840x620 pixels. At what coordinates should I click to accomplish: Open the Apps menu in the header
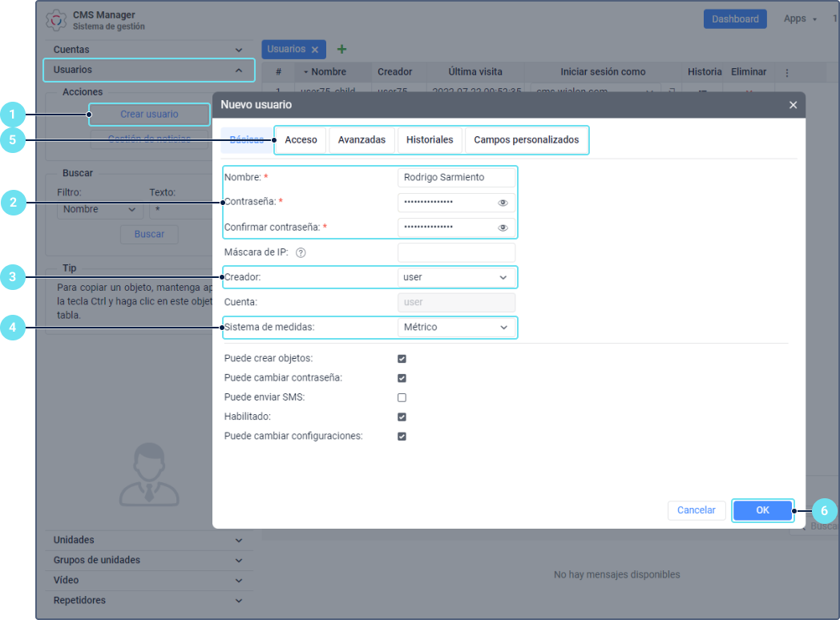click(799, 19)
